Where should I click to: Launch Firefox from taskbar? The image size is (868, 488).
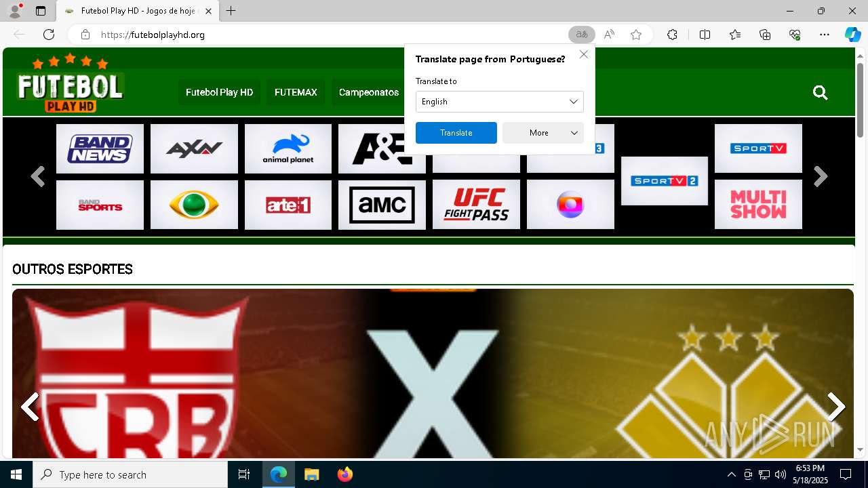(345, 474)
